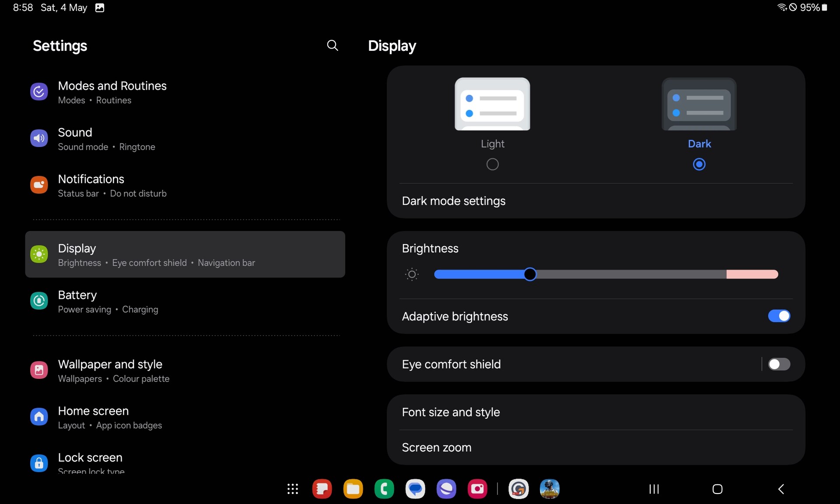
Task: Tap the Modes and Routines purple icon
Action: (x=39, y=91)
